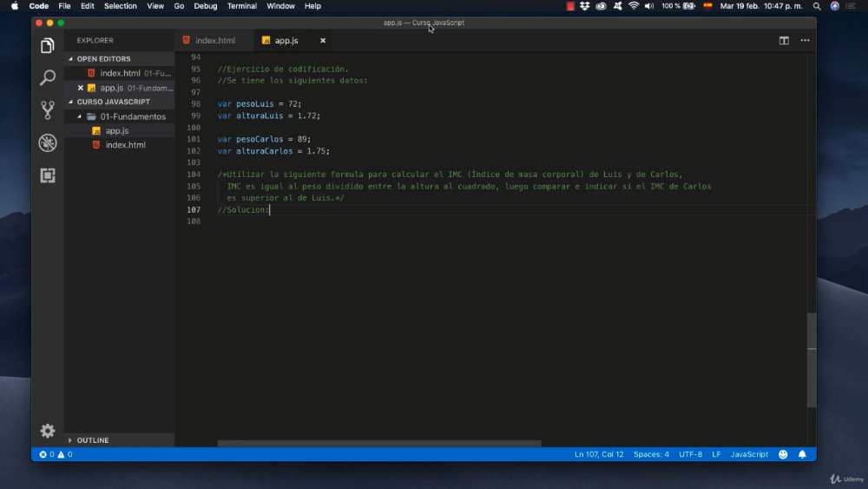Screen dimensions: 868x489
Task: Open the Edit menu
Action: [87, 6]
